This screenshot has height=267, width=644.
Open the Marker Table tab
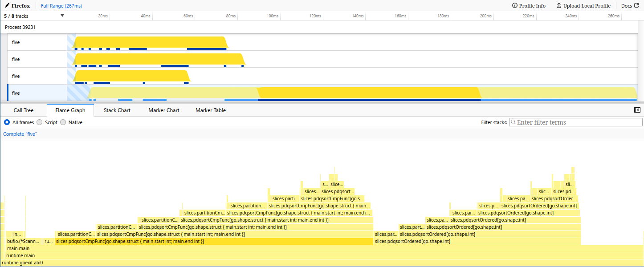pos(211,110)
